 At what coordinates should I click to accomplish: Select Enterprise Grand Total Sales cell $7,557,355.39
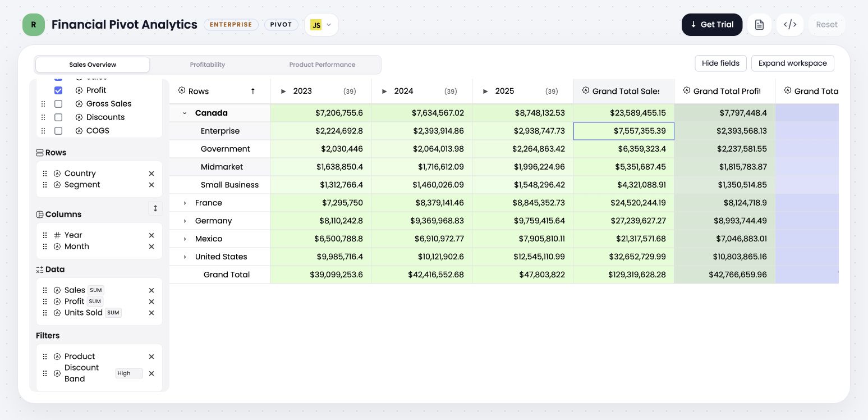[624, 131]
